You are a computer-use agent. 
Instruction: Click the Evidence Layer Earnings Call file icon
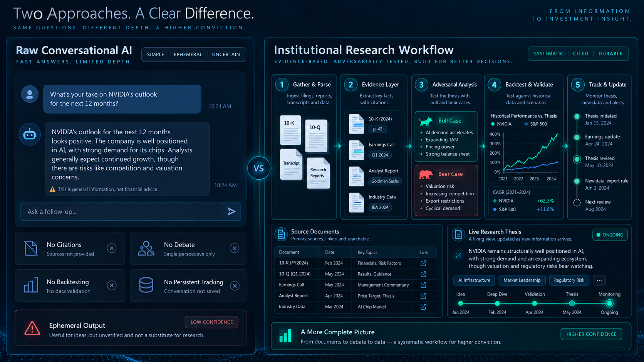point(356,150)
